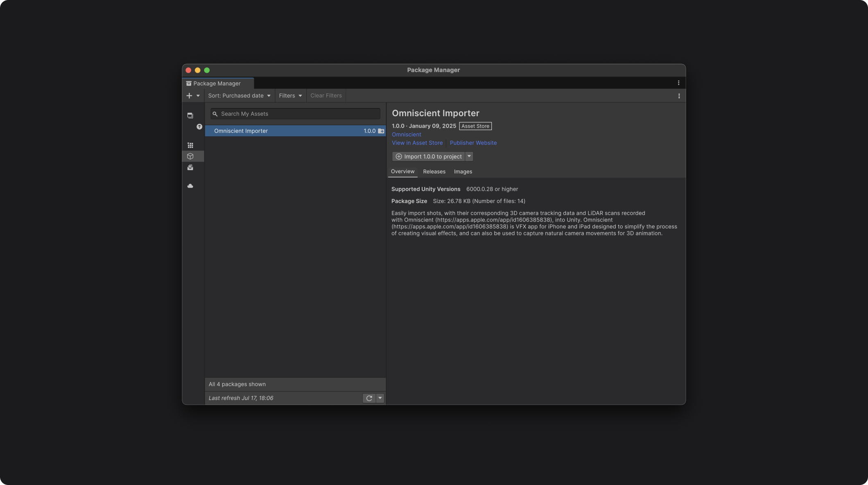Open the Built-in packages sidebar icon
This screenshot has width=868, height=485.
(x=190, y=168)
